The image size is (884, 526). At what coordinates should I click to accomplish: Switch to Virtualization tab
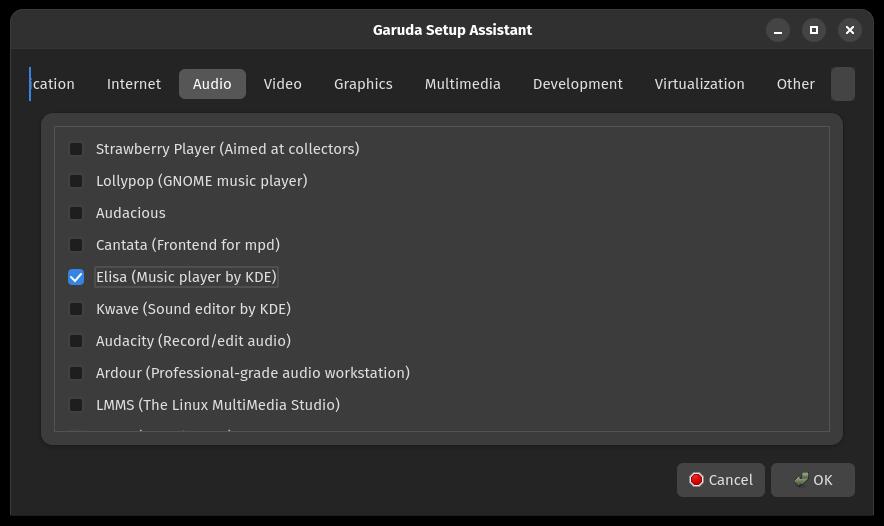point(699,84)
